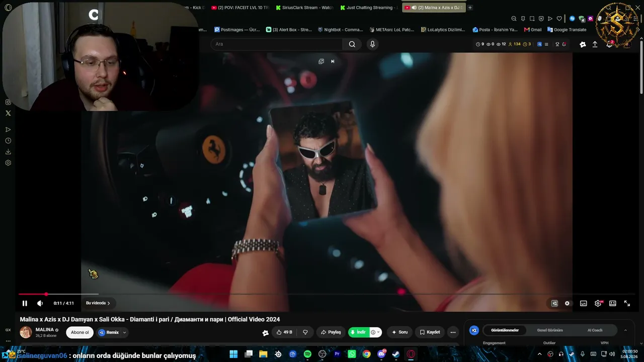Mute the video volume speaker icon
Image resolution: width=644 pixels, height=362 pixels.
tap(40, 303)
